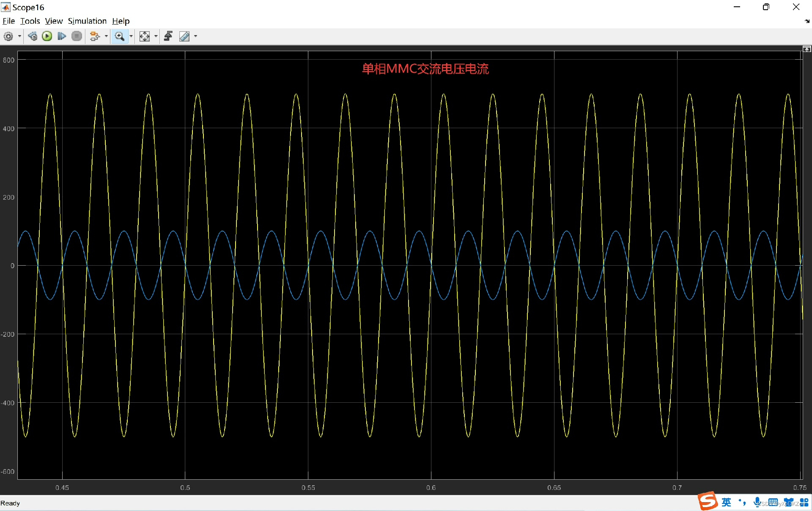Expand dropdown arrow next to Configuration gear
Image resolution: width=812 pixels, height=511 pixels.
point(19,36)
